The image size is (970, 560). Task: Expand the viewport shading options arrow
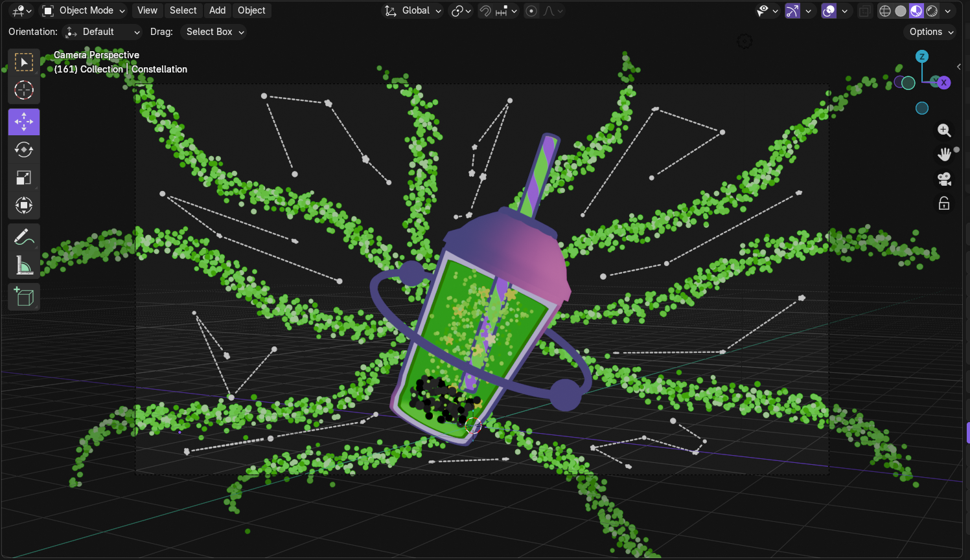(948, 10)
